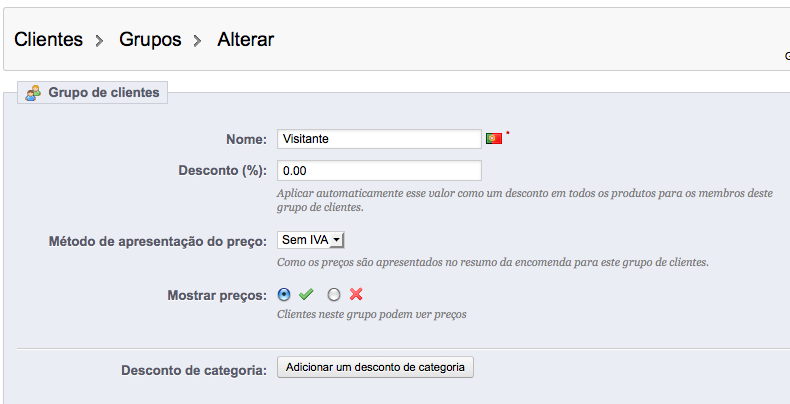This screenshot has width=790, height=404.
Task: Click the Portuguese flag language icon
Action: [x=494, y=139]
